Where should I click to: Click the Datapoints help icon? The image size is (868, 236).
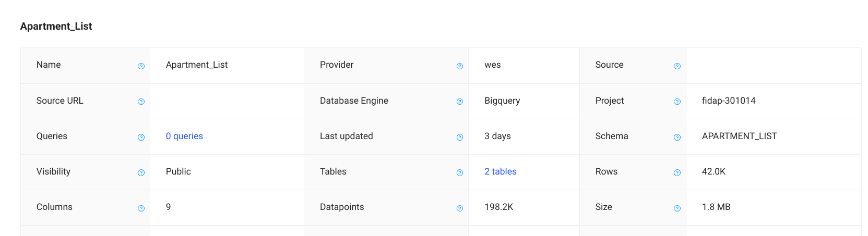point(460,208)
